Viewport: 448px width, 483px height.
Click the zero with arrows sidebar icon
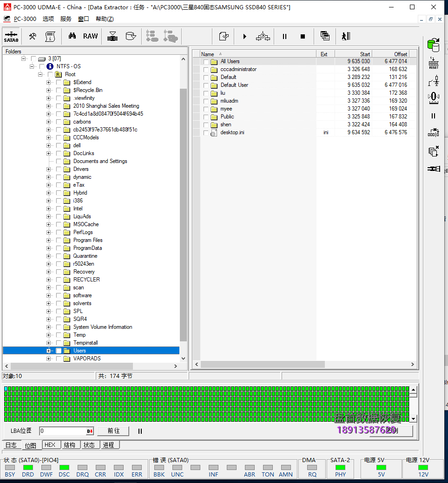pyautogui.click(x=434, y=98)
